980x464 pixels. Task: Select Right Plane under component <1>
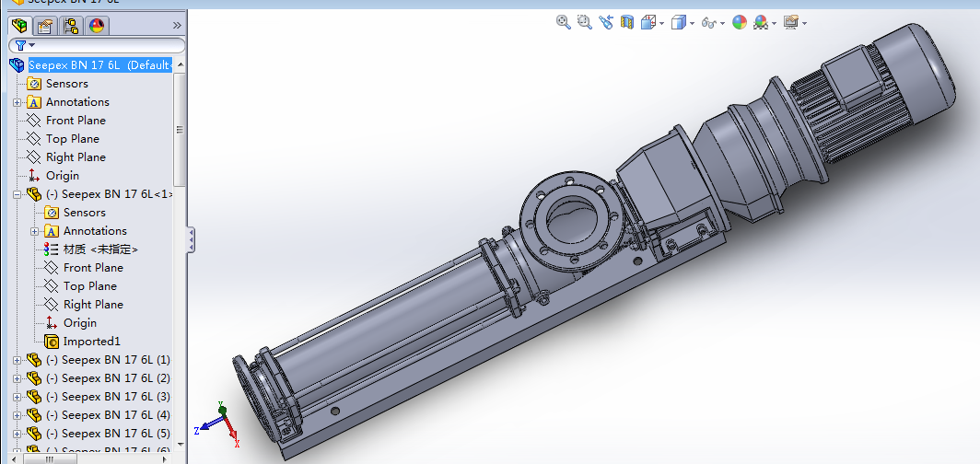[93, 305]
